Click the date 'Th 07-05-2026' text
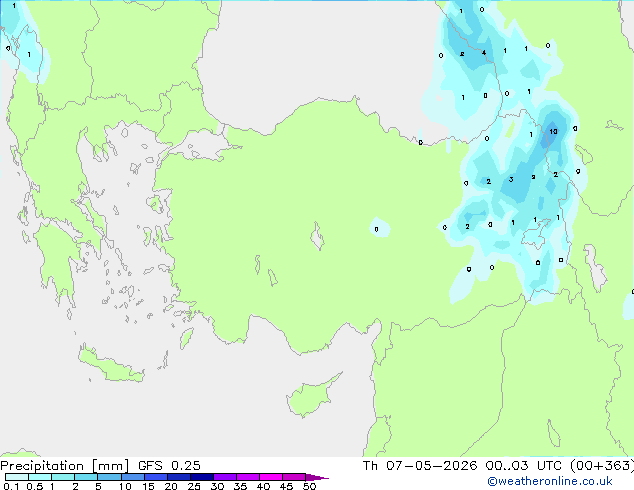Viewport: 634px width, 490px height. [420, 466]
